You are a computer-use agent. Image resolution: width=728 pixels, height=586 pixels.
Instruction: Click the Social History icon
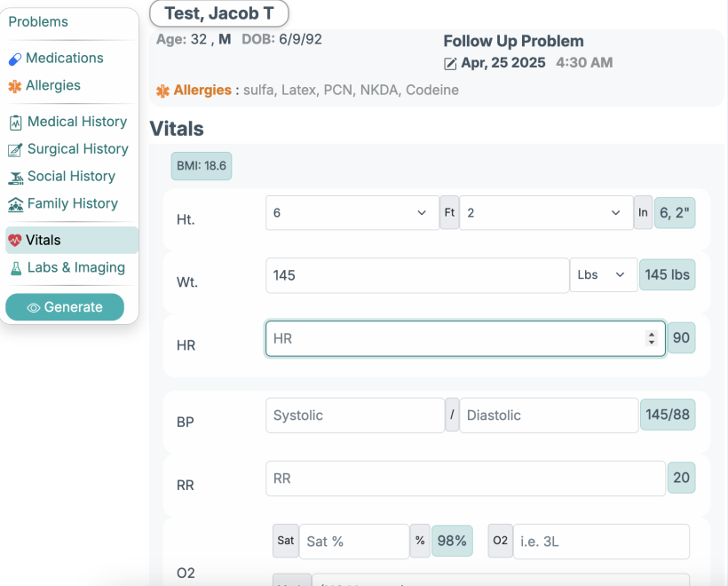pos(15,178)
